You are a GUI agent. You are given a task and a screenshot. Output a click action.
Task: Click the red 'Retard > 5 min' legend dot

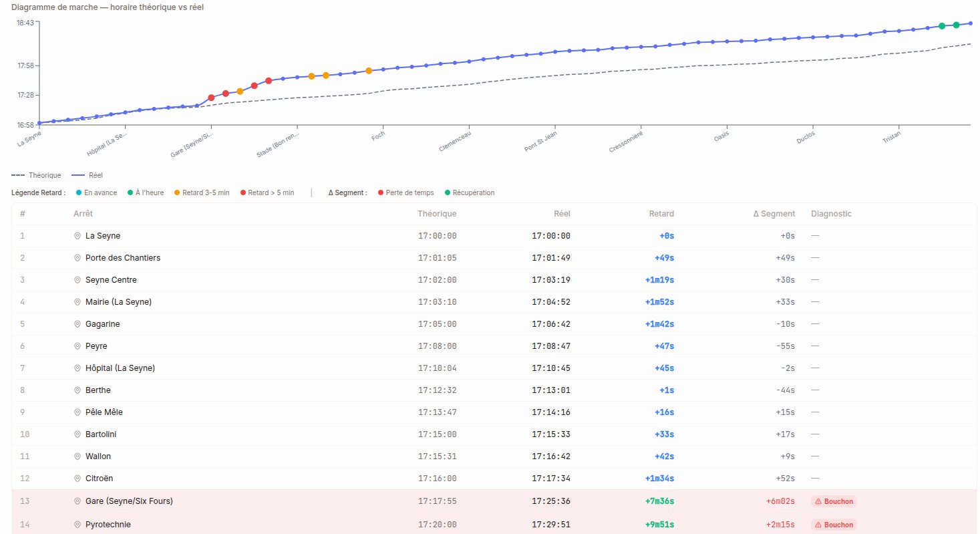click(243, 192)
